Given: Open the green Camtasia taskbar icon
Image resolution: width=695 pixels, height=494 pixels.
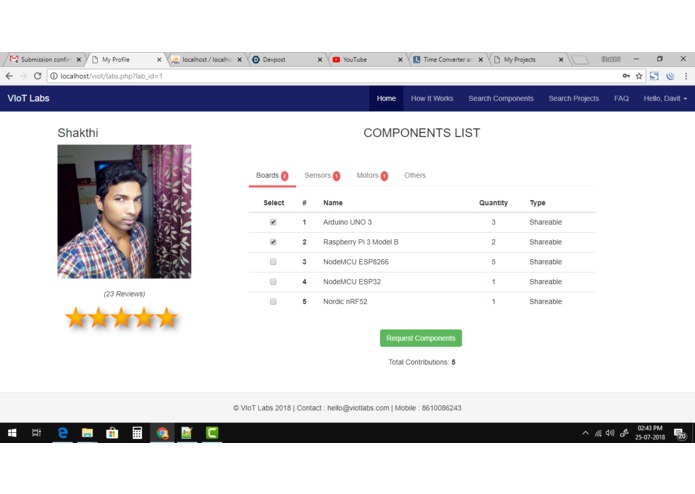Looking at the screenshot, I should click(x=212, y=433).
